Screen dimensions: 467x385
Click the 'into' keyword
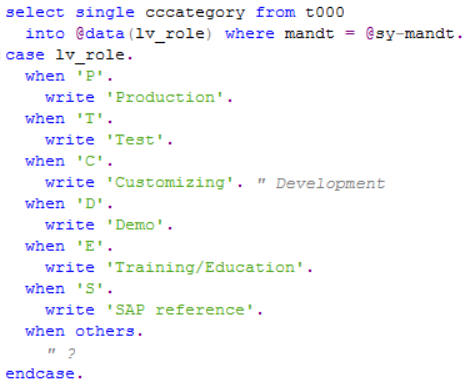click(45, 34)
